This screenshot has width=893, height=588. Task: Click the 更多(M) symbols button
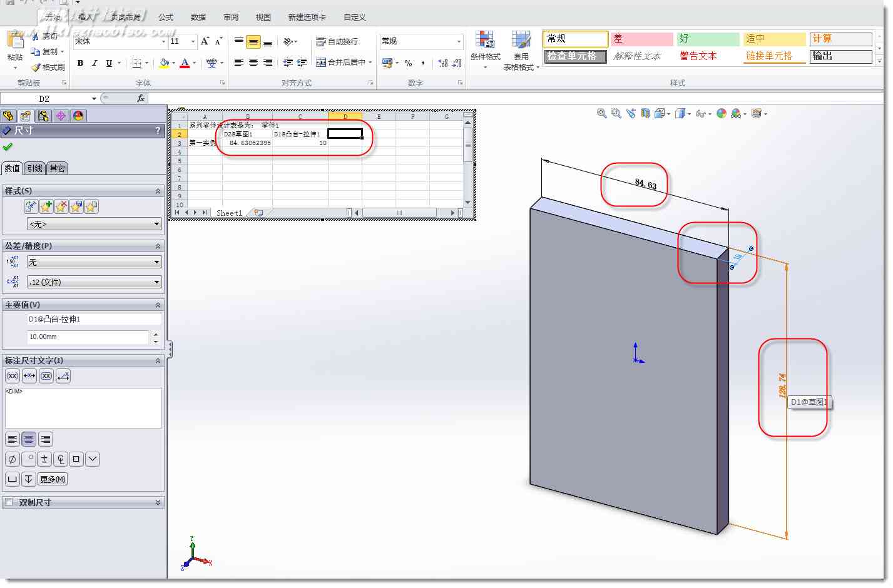[53, 479]
